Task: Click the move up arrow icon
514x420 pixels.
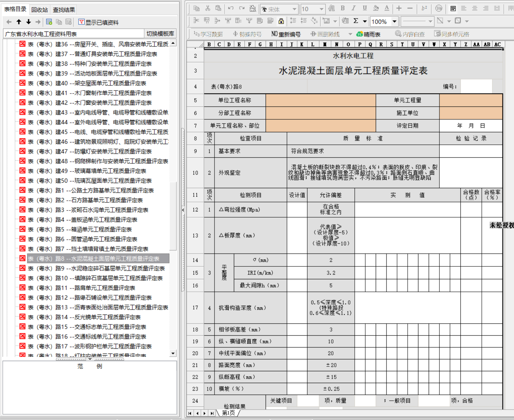Action: (19, 22)
